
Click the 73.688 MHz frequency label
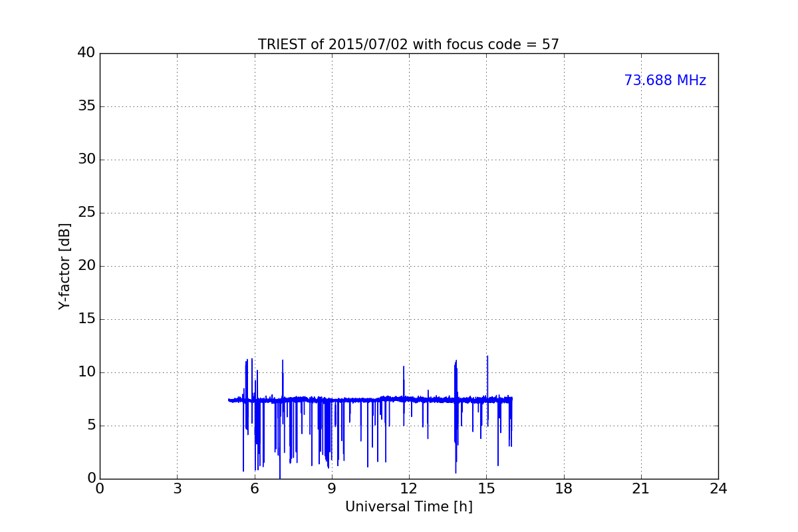click(665, 80)
